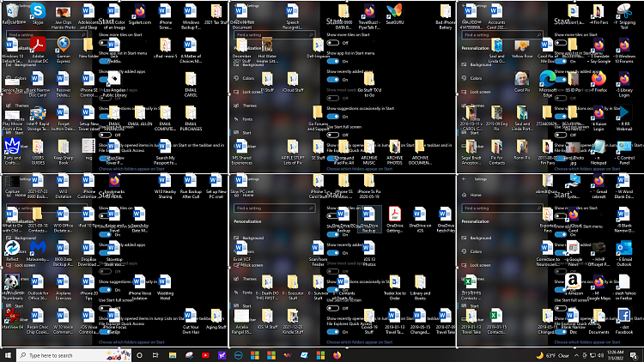
Task: Open Los Angeles Public Library shortcut
Action: (x=114, y=82)
